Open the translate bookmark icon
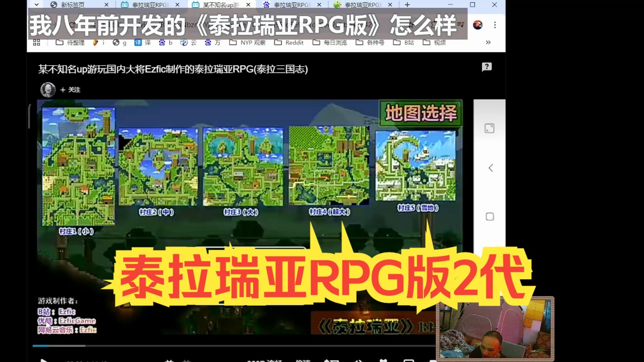The width and height of the screenshot is (644, 362). pyautogui.click(x=139, y=43)
